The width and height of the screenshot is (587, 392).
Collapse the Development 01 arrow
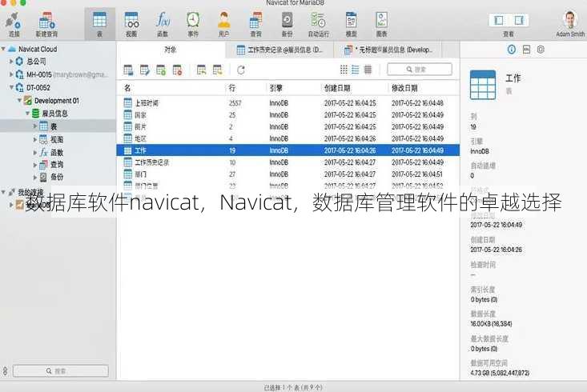point(19,100)
